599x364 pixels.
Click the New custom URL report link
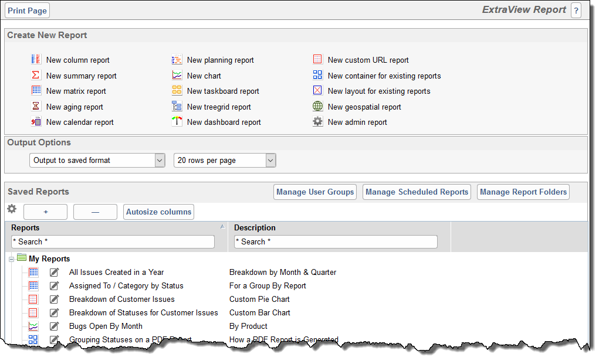click(x=368, y=60)
